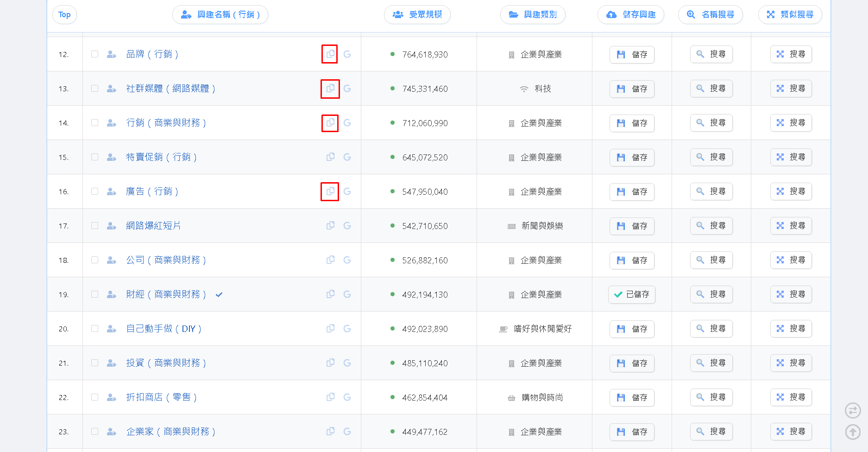Google search icon for 行銷（商業與財務）
Screen dimensions: 868x452
[x=347, y=123]
